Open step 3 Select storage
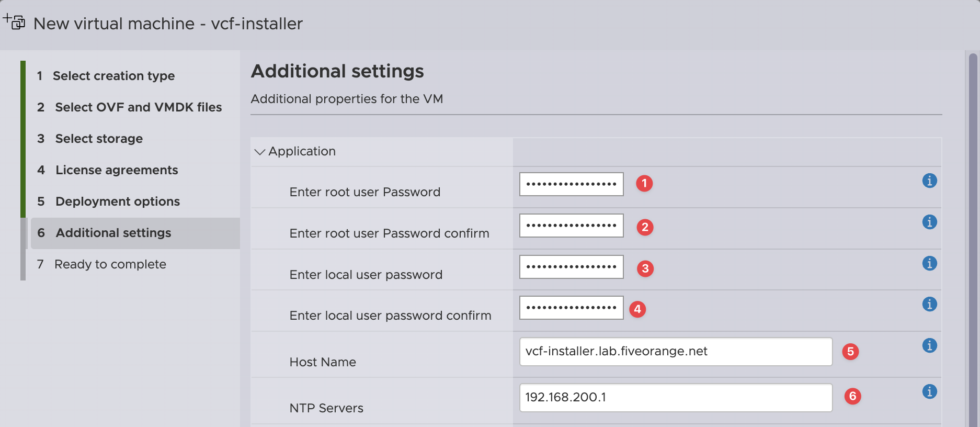 99,139
